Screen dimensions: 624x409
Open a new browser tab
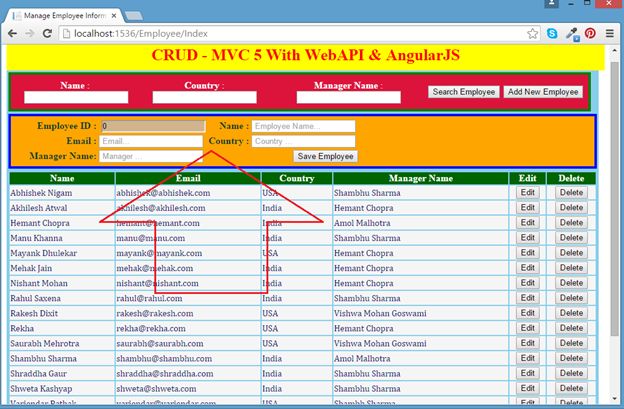(134, 16)
